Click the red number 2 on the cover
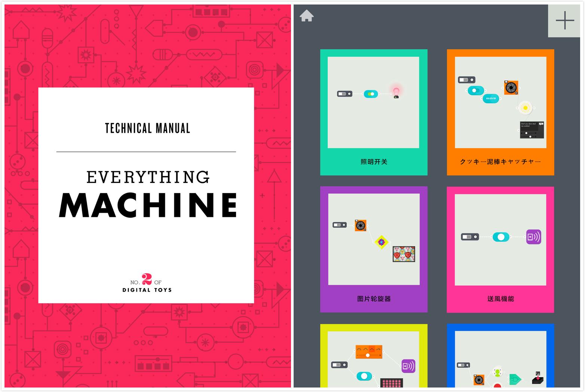Viewport: 585px width, 392px height. pos(147,279)
